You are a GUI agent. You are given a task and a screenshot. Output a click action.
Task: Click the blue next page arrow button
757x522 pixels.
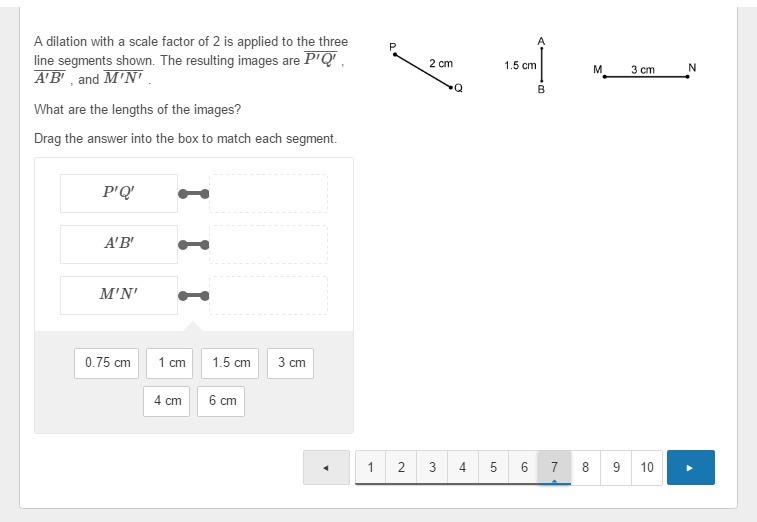click(x=690, y=467)
